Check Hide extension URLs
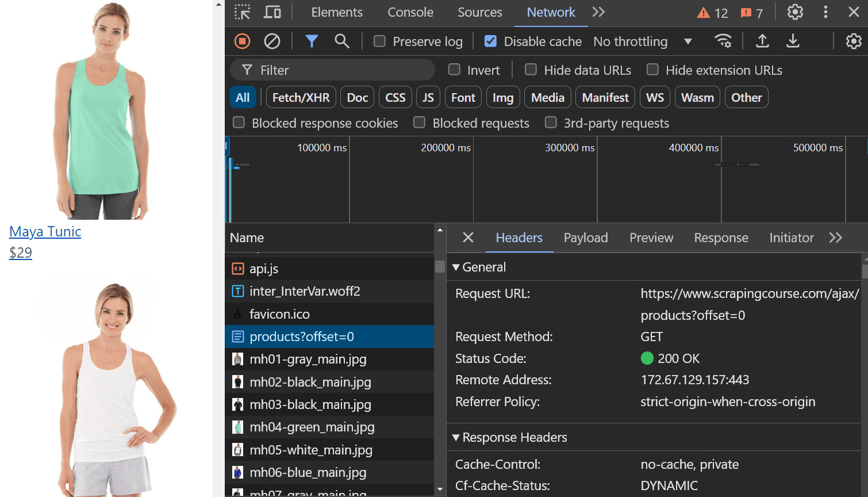This screenshot has width=868, height=497. click(652, 70)
